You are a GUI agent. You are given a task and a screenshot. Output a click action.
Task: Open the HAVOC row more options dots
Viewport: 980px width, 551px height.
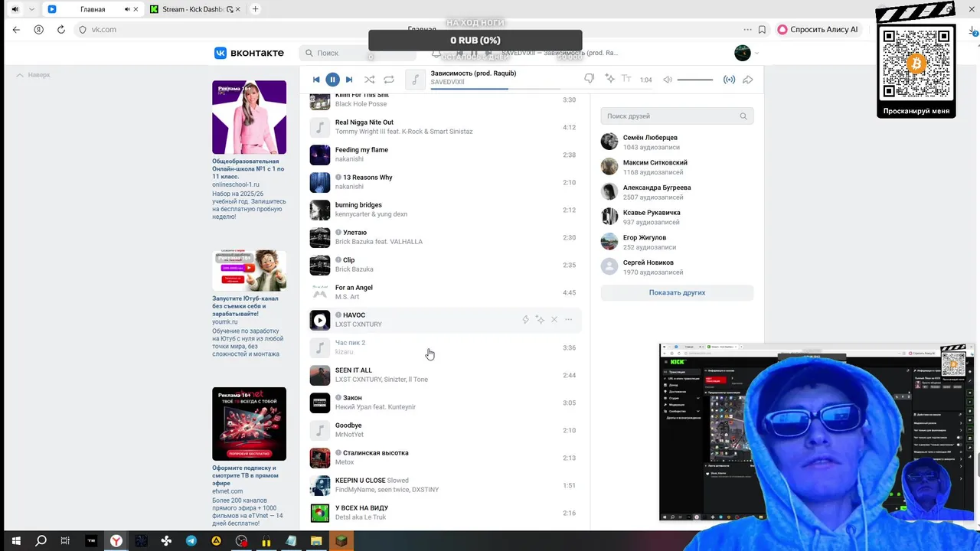pyautogui.click(x=568, y=320)
